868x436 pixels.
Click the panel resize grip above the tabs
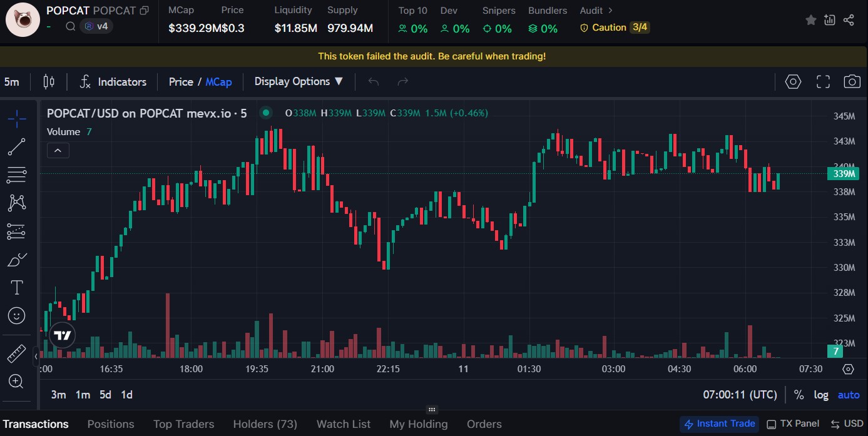click(x=432, y=410)
